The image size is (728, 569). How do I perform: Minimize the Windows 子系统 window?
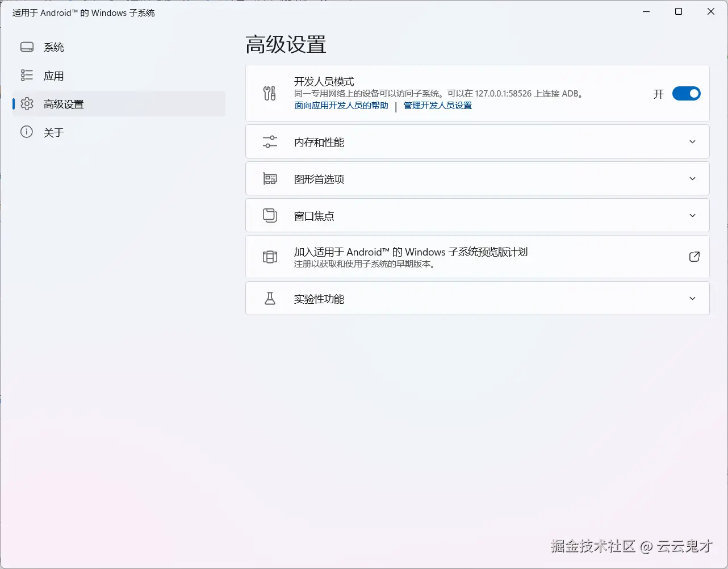coord(646,11)
